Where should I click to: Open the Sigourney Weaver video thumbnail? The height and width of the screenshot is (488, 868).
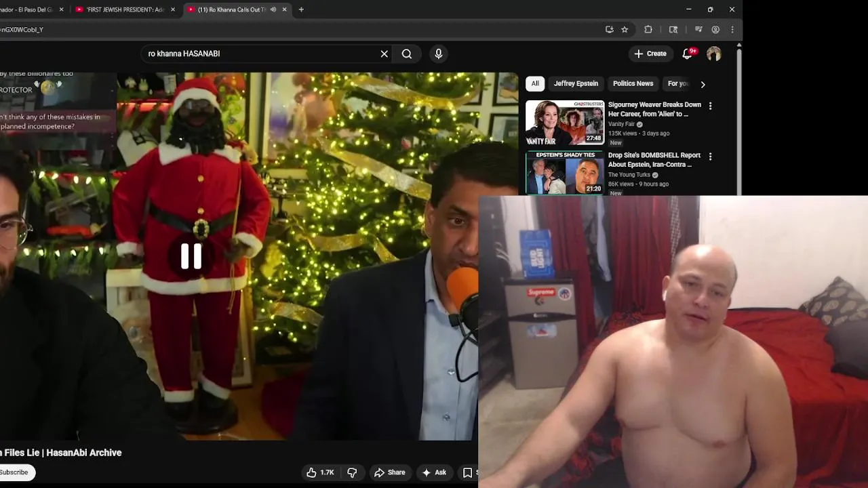tap(565, 123)
